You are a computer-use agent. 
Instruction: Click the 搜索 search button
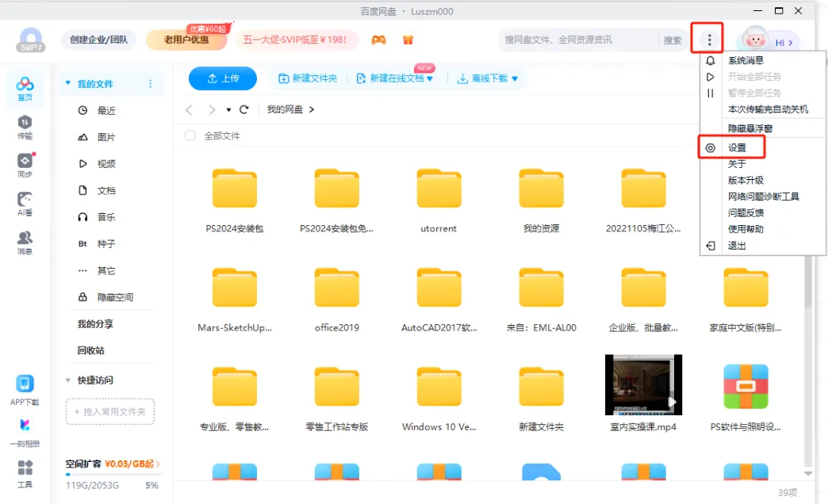tap(673, 40)
